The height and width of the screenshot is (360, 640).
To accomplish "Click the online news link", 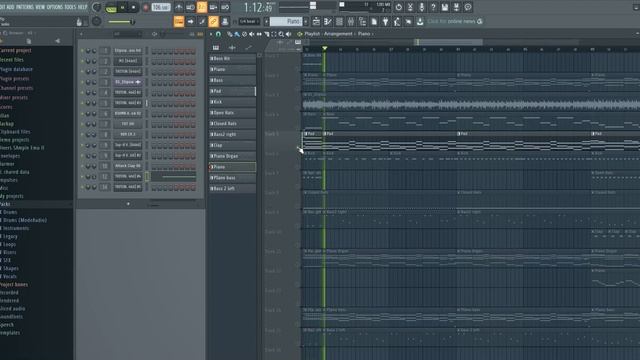I will tap(455, 21).
